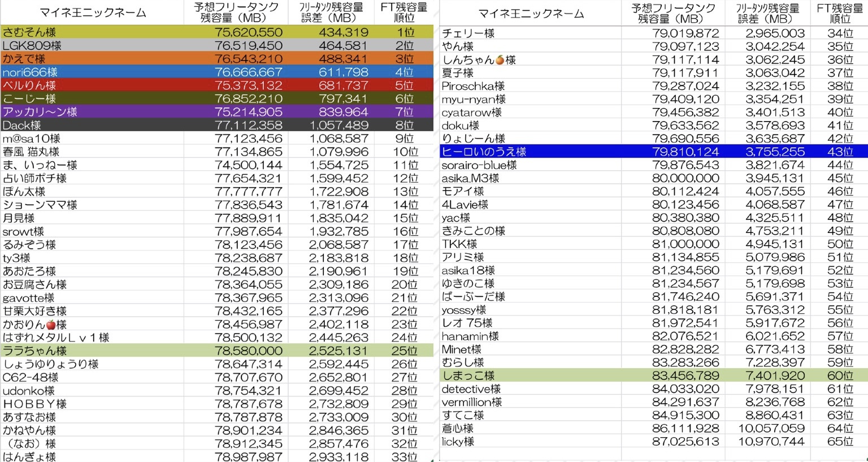The width and height of the screenshot is (868, 462).
Task: Select the capacity value 78,787,878
Action: pos(249,417)
